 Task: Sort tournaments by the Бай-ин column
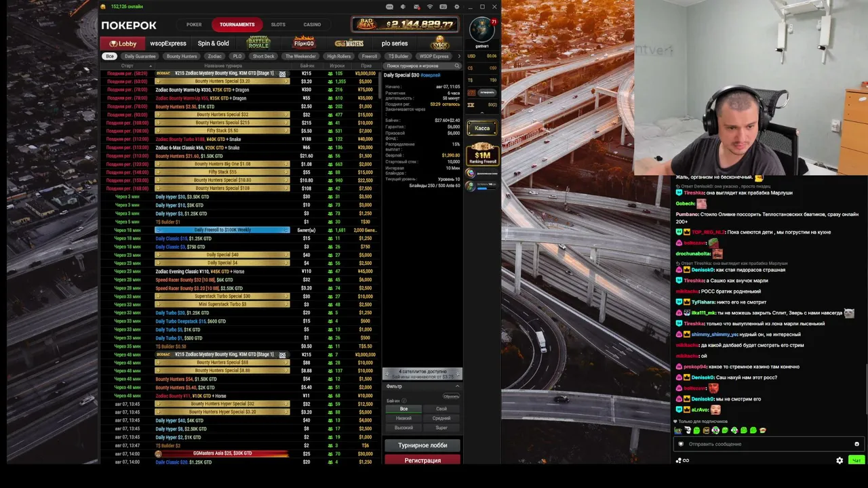tap(307, 66)
